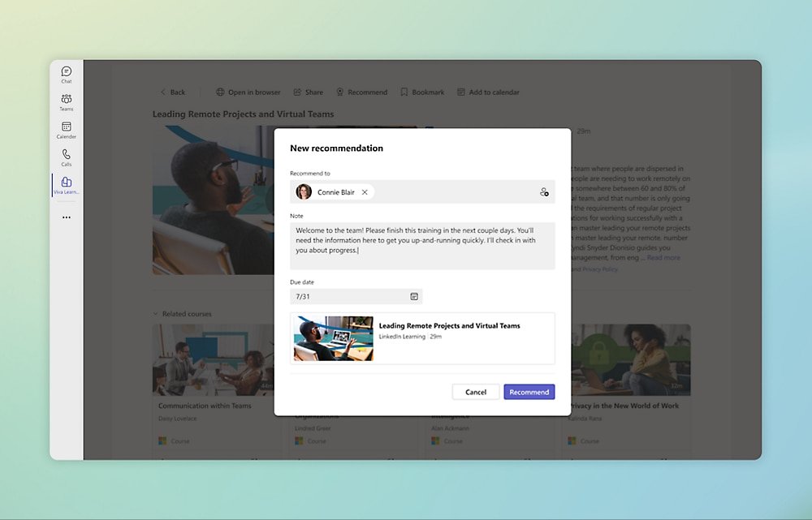The width and height of the screenshot is (812, 520).
Task: Click the add people icon in recipient field
Action: [x=544, y=192]
